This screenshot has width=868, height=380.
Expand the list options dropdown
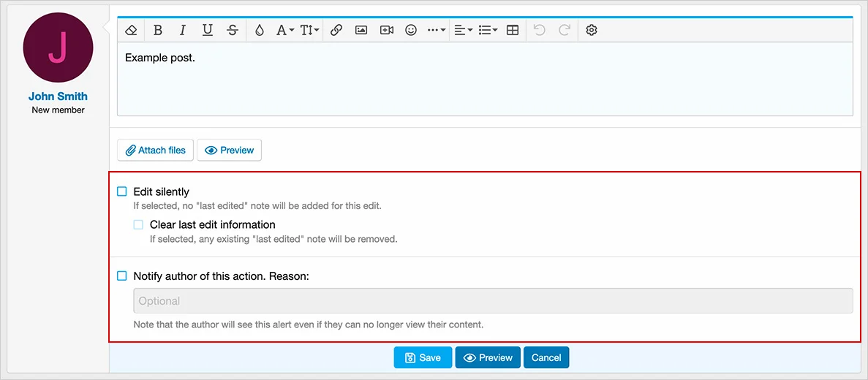tap(488, 30)
